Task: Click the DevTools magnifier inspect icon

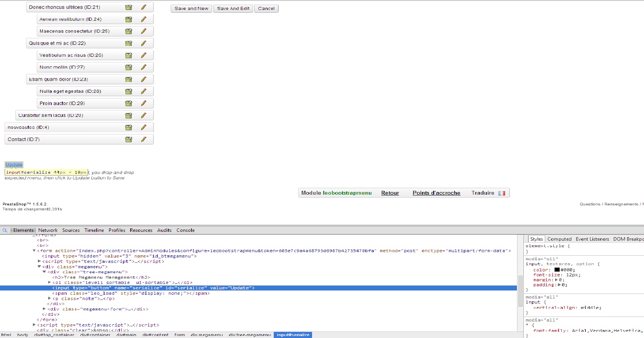Action: [5, 230]
